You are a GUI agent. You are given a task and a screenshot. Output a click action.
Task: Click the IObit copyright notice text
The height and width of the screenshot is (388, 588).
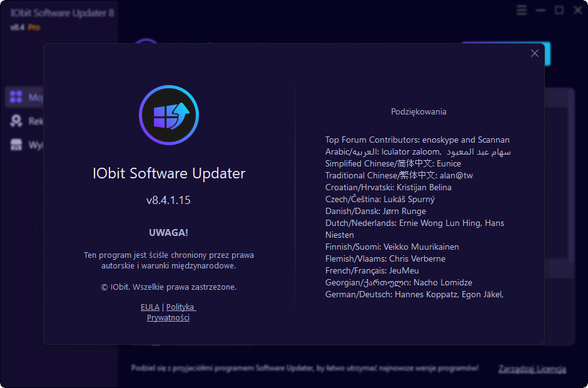tap(169, 287)
